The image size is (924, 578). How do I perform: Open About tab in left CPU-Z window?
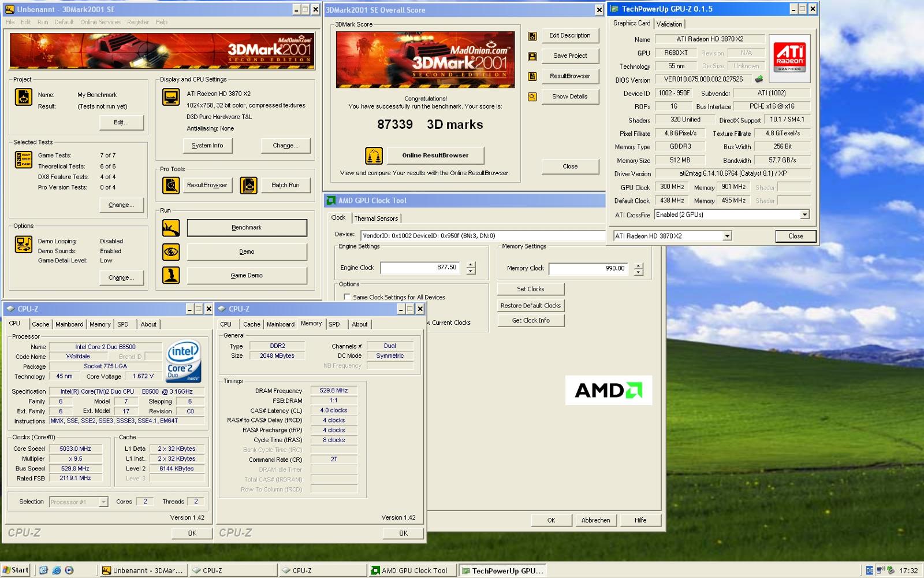point(148,324)
